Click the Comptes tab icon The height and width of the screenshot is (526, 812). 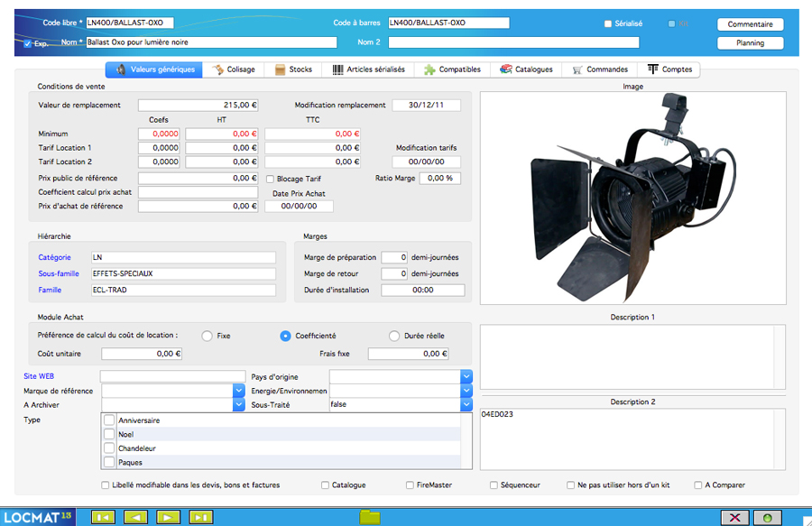[653, 69]
